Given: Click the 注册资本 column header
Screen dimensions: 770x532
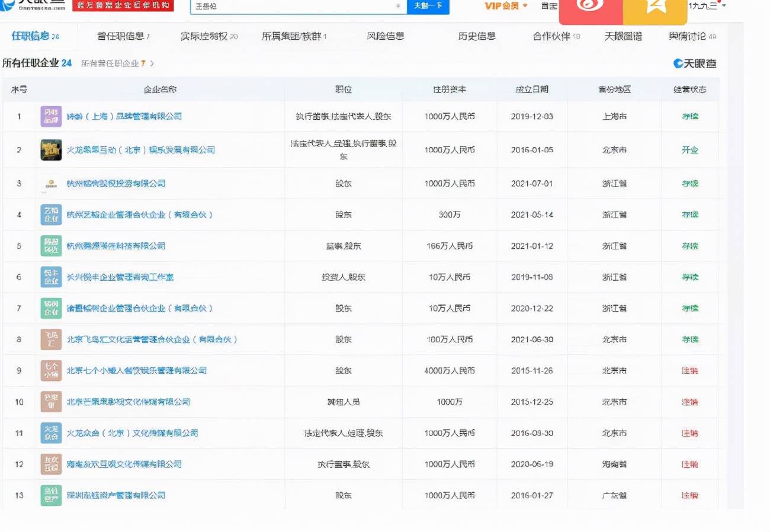Looking at the screenshot, I should tap(450, 89).
